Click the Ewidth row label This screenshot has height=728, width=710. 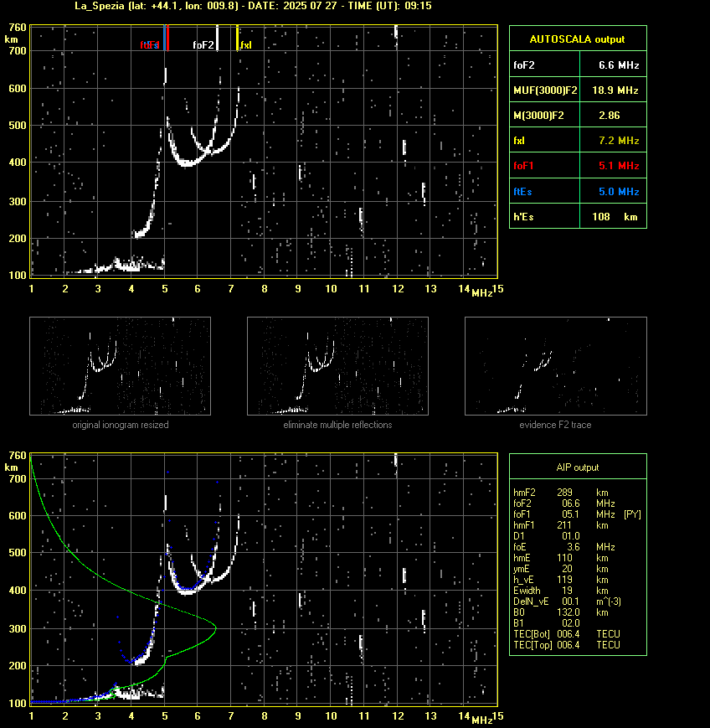tap(527, 591)
